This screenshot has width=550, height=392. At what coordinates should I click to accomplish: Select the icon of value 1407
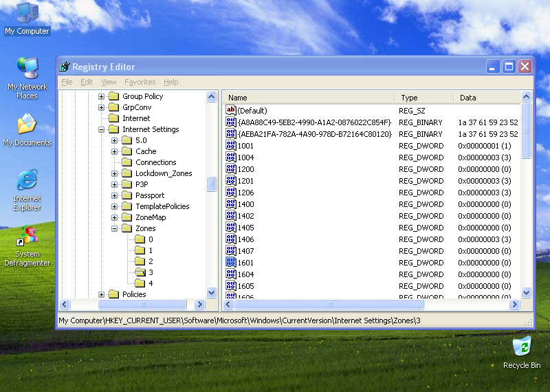[230, 251]
